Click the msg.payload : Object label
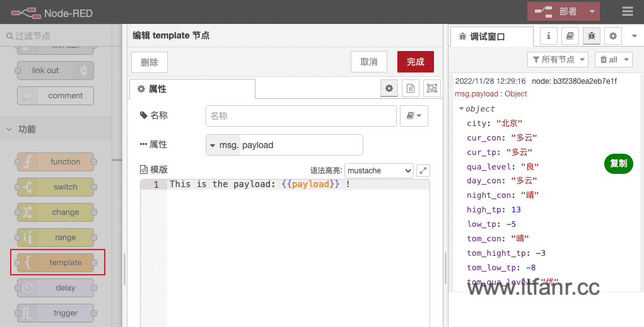 click(491, 94)
